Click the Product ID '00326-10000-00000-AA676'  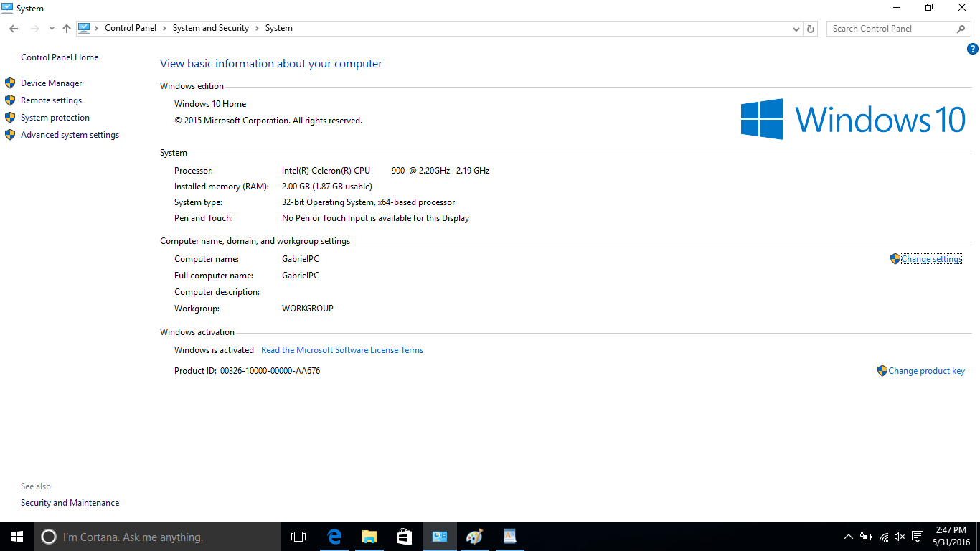click(x=270, y=371)
